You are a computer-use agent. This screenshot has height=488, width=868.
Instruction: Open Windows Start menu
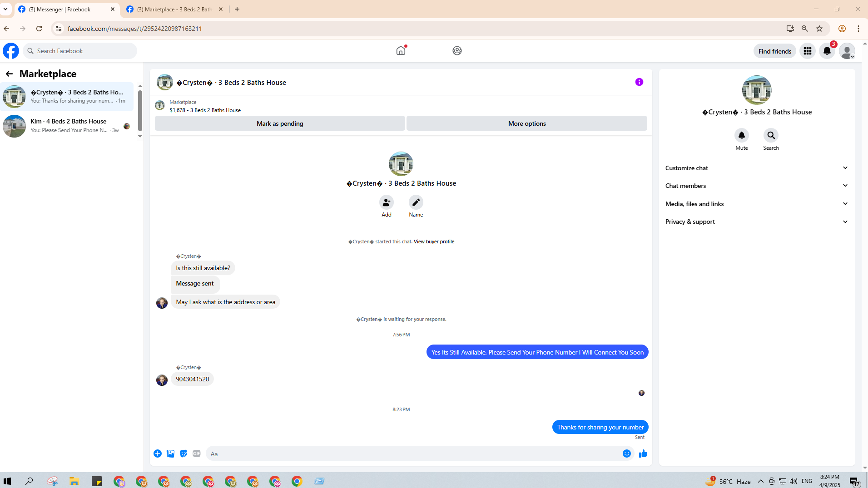point(7,481)
